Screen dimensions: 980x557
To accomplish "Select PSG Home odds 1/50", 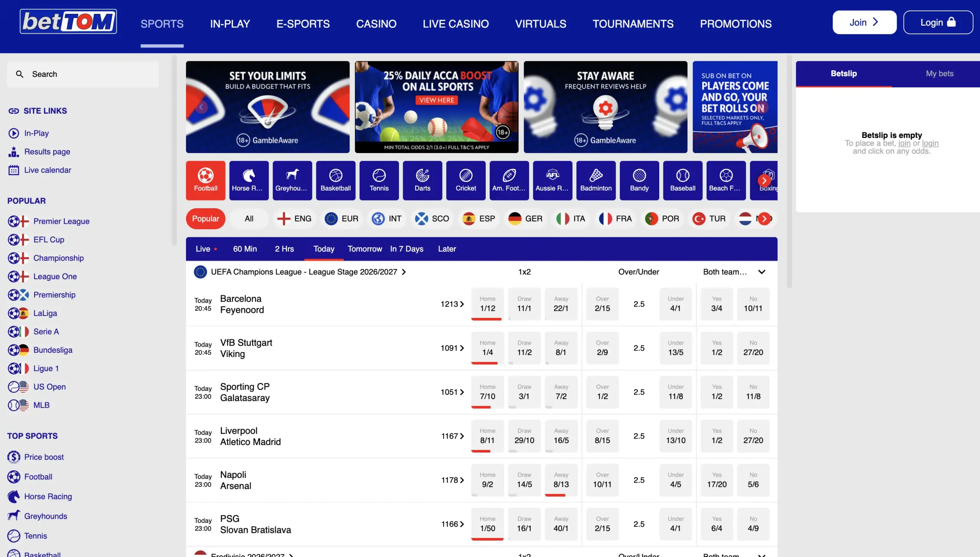I will tap(487, 524).
